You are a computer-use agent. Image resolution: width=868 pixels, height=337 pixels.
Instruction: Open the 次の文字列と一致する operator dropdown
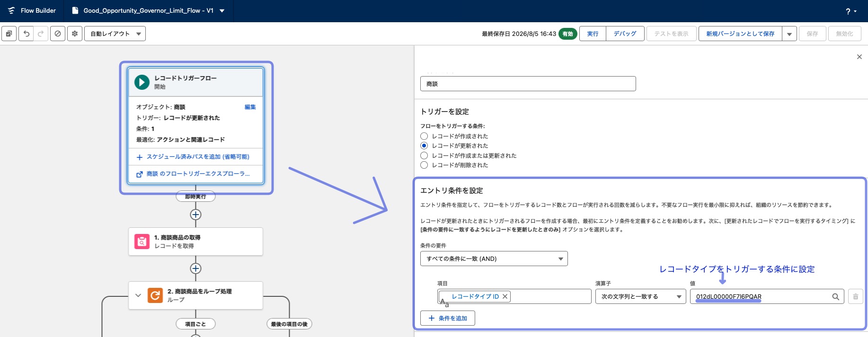[640, 296]
